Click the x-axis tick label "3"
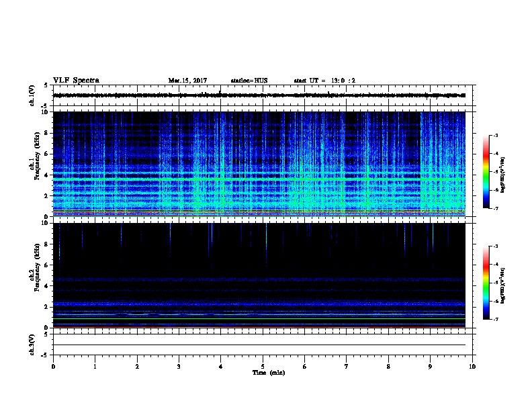The image size is (532, 411). point(179,366)
